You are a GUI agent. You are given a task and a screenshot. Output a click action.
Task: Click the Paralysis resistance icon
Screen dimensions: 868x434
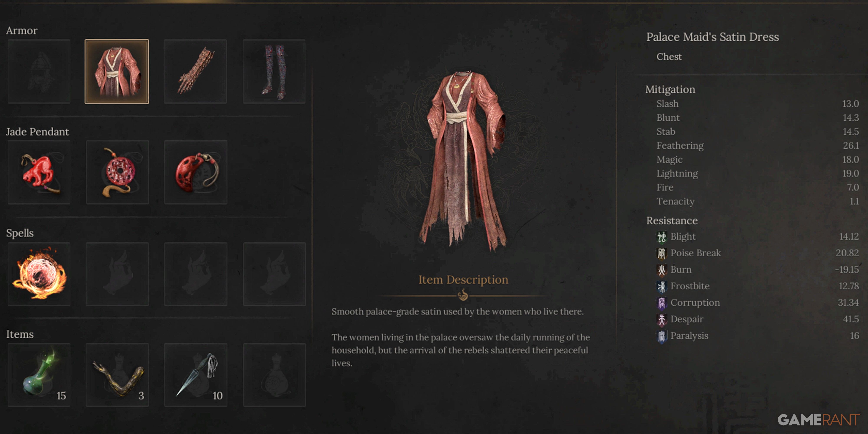tap(661, 336)
